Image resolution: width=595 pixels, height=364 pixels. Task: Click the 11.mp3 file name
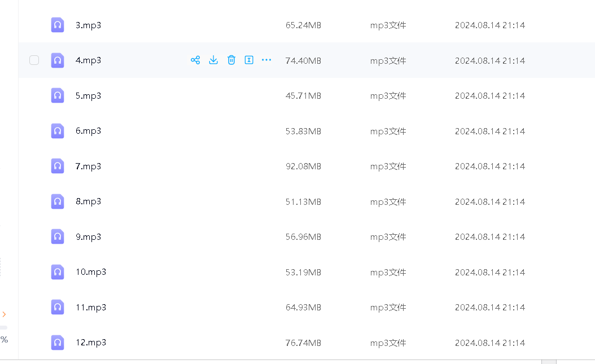pyautogui.click(x=90, y=308)
